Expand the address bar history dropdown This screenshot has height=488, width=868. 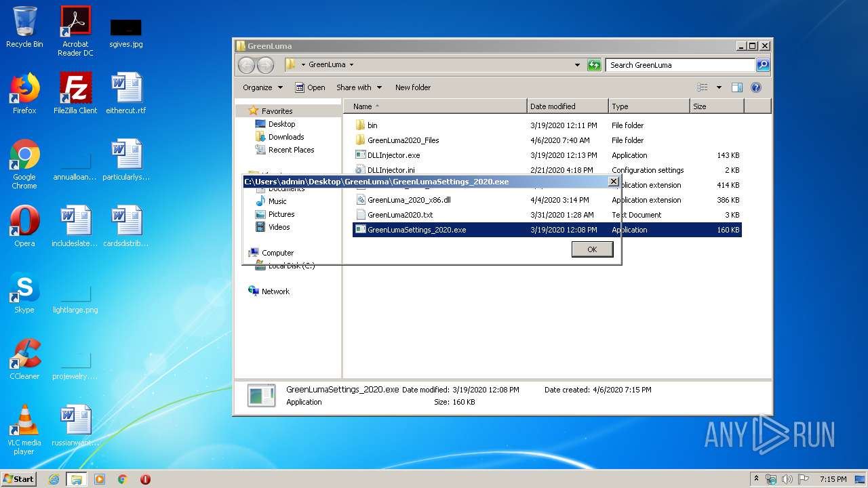(x=577, y=65)
